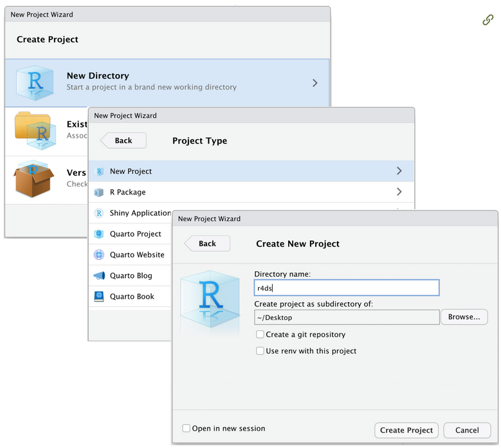This screenshot has height=448, width=501.
Task: Expand New Directory chevron arrow
Action: [x=315, y=83]
